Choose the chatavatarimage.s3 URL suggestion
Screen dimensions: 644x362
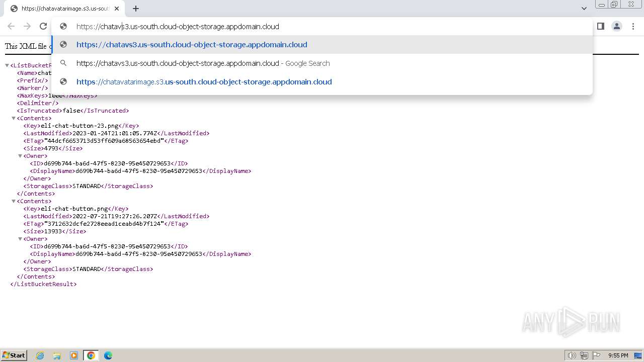322,82
